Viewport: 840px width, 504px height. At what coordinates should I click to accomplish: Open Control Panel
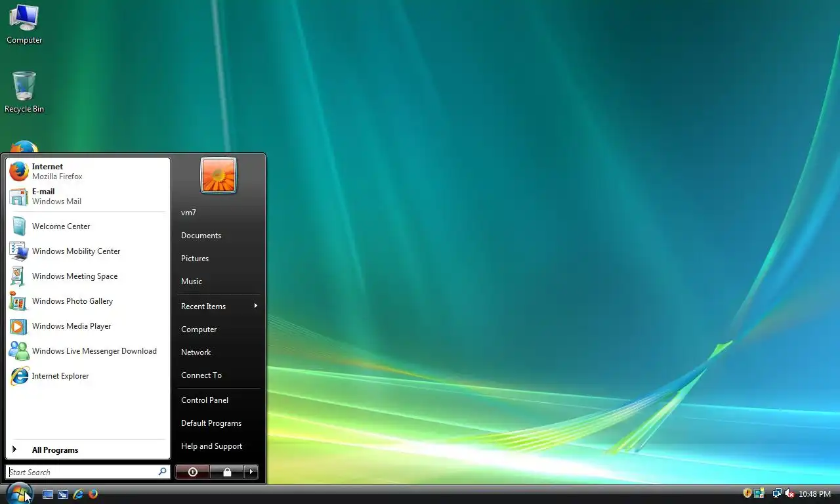point(219,400)
